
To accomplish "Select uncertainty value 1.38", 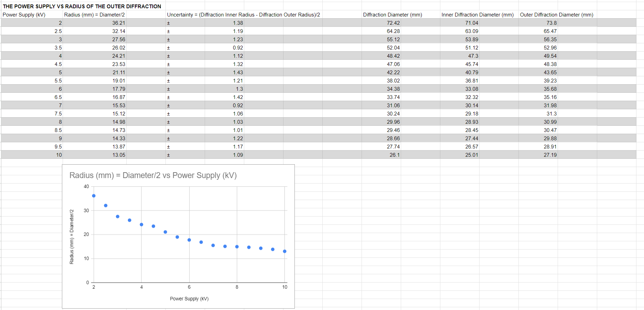I will [x=238, y=23].
